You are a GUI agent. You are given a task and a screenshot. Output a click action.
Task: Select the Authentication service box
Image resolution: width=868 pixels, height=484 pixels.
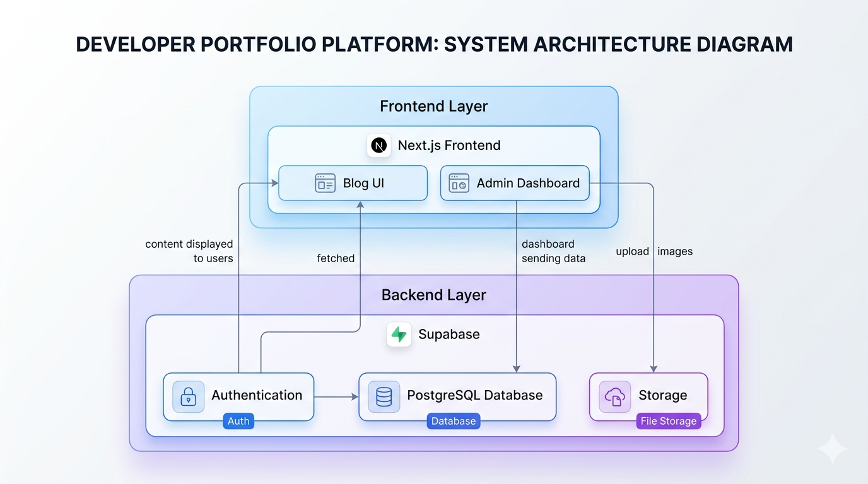(x=238, y=396)
